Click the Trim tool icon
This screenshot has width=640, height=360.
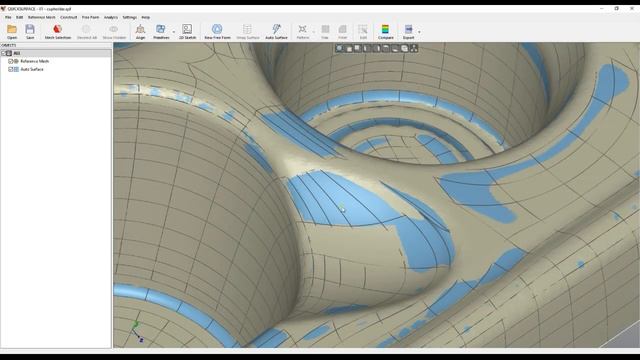[325, 31]
